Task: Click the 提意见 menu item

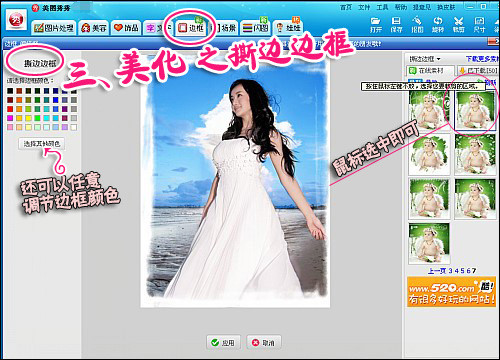Action: coord(422,7)
